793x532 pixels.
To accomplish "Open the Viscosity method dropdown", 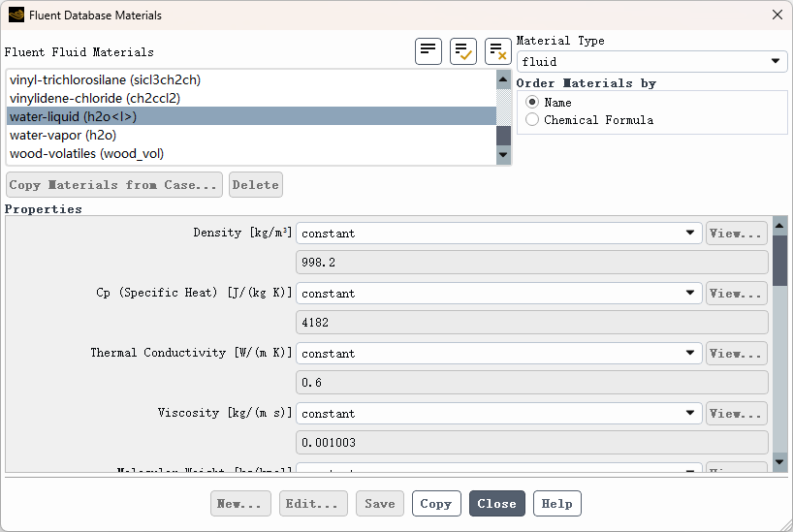I will point(498,414).
